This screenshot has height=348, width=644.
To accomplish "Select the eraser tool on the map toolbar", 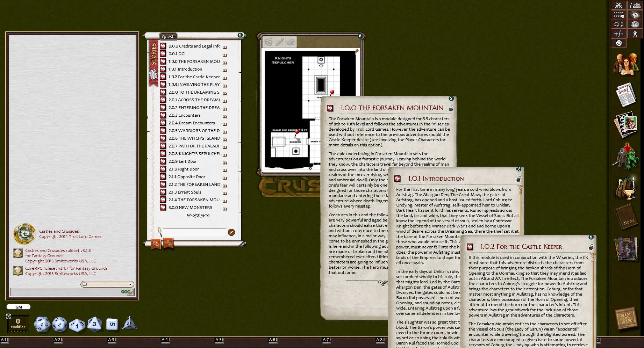I will click(x=291, y=42).
